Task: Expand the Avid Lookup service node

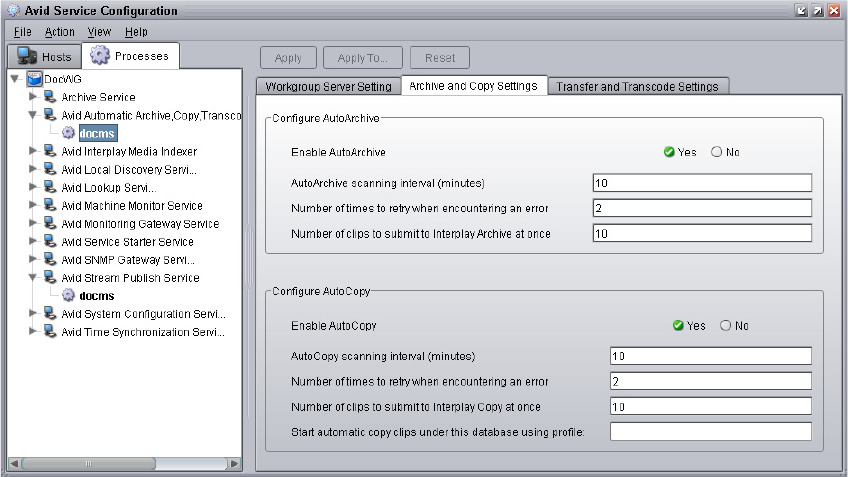Action: [x=33, y=187]
